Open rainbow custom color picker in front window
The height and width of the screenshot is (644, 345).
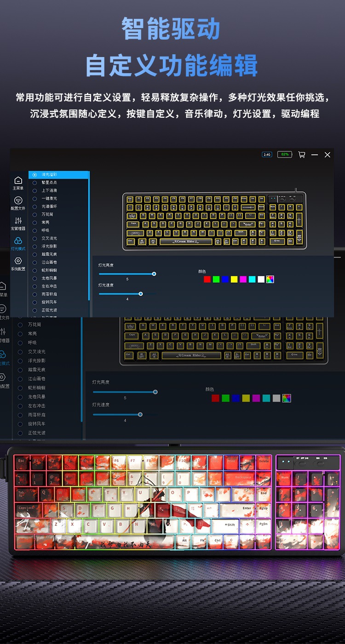270,279
